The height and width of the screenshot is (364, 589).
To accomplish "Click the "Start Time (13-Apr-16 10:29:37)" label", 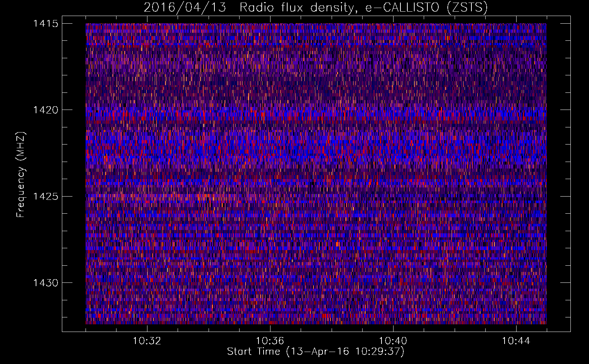I will (x=316, y=352).
